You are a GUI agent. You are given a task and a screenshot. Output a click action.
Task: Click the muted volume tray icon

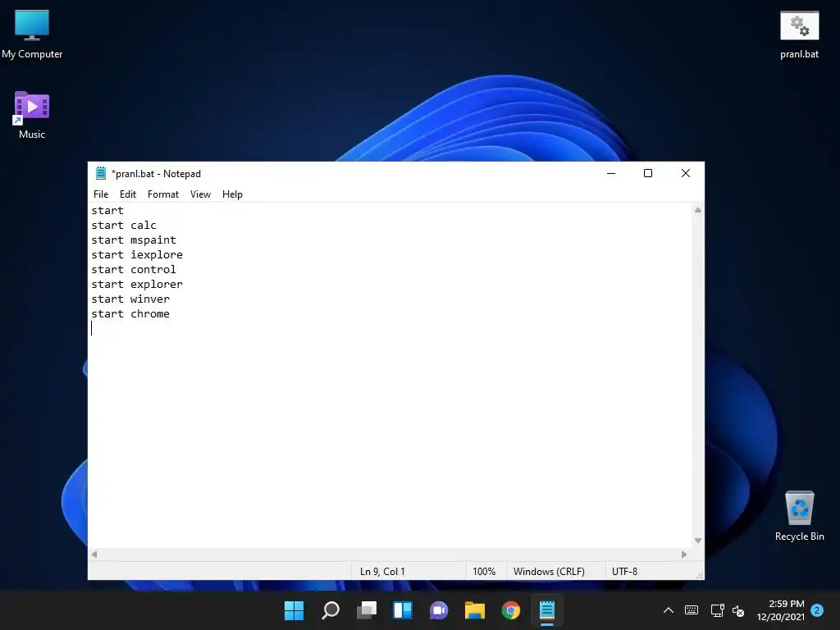(738, 610)
